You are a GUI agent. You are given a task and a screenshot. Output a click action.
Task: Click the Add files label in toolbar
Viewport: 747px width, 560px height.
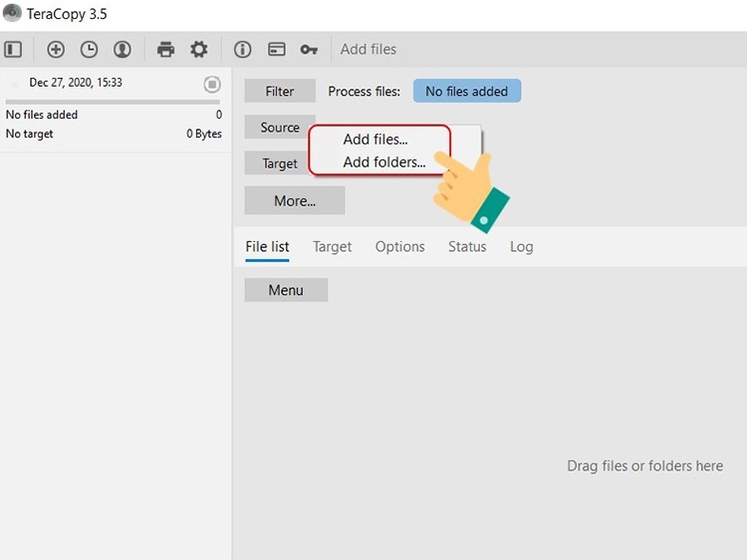[369, 49]
